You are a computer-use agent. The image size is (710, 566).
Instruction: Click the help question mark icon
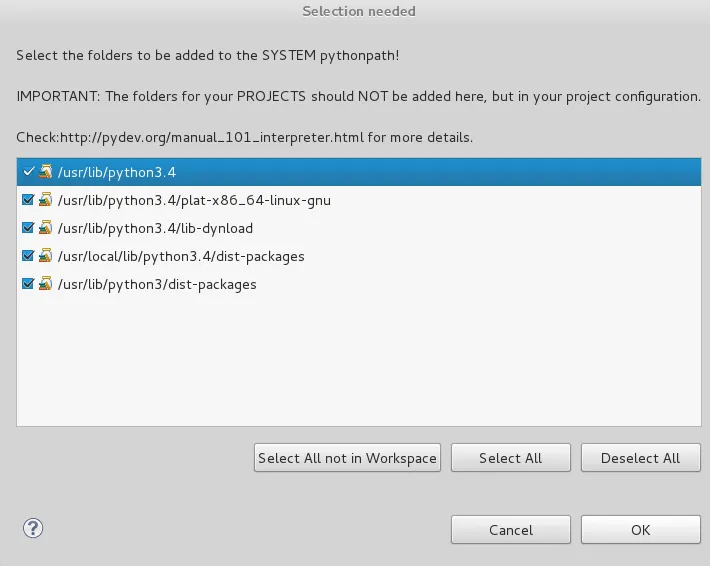click(x=33, y=528)
